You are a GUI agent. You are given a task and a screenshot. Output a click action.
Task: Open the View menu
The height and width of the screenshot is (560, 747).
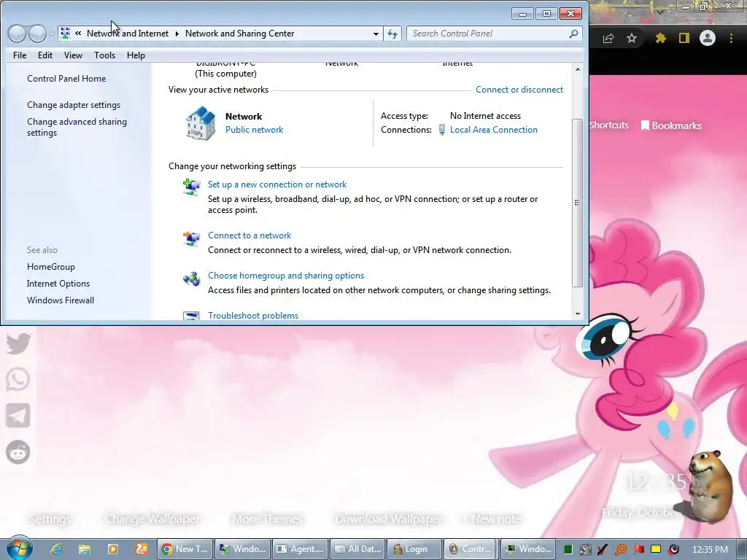(x=74, y=55)
